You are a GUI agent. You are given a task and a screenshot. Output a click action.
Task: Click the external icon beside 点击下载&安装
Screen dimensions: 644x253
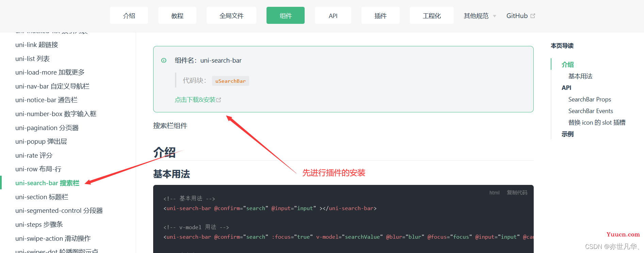point(219,100)
